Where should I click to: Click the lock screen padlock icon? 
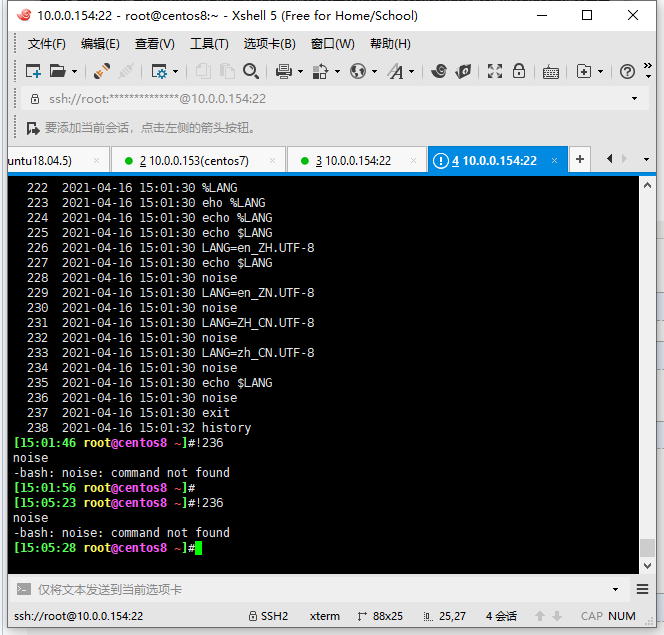click(519, 71)
